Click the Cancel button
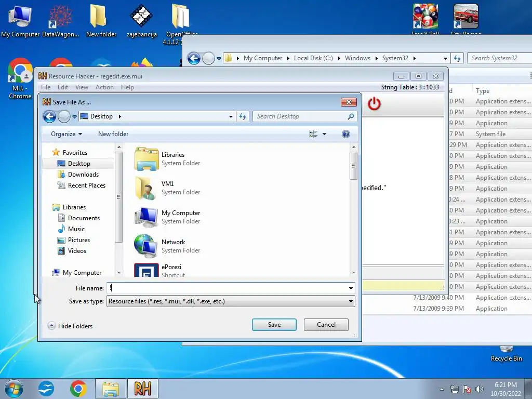The image size is (532, 399). pos(326,325)
